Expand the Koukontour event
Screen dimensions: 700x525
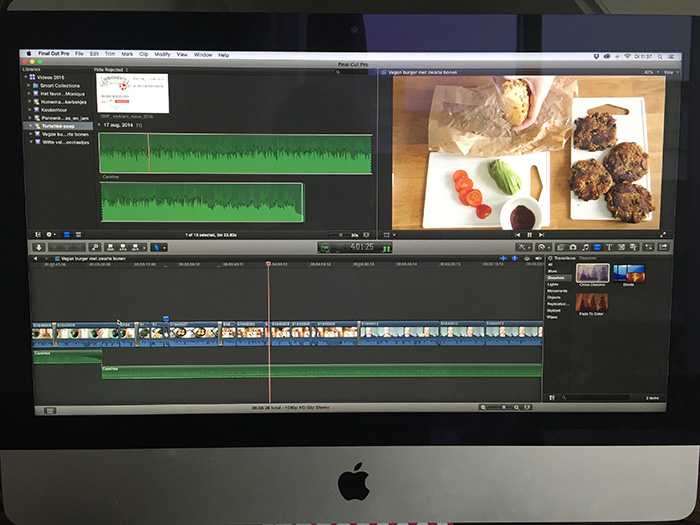[x=29, y=110]
